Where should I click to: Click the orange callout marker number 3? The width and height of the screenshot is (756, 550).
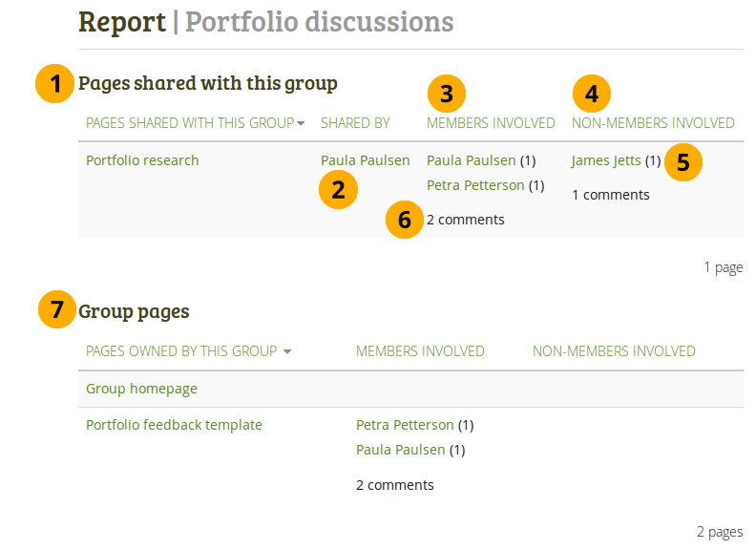coord(446,94)
